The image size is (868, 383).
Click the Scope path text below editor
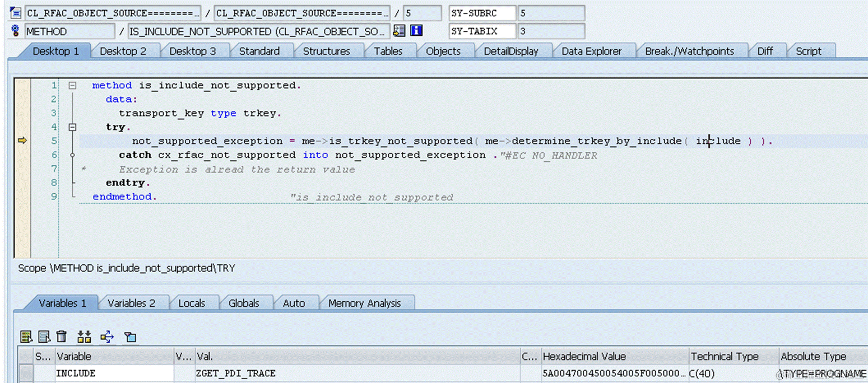tap(127, 268)
